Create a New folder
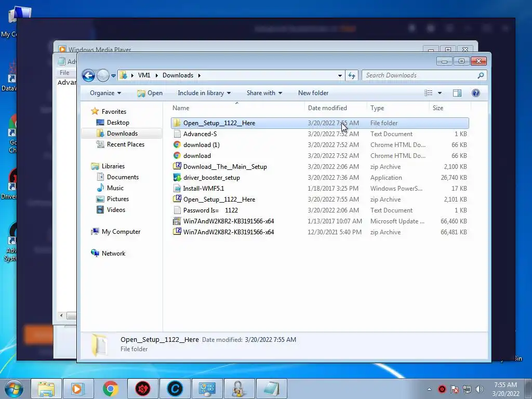Screen dimensions: 532x399 [x=313, y=93]
